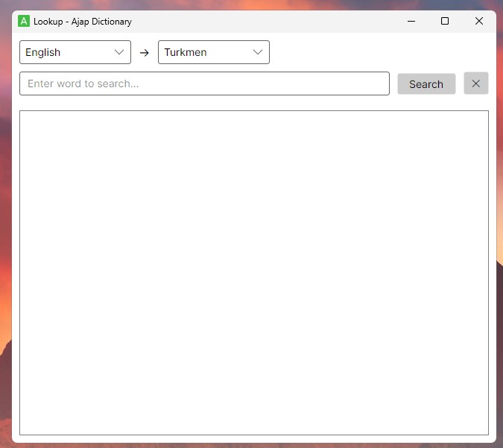Click the "Lookup - Ajap Dictionary" title text

pos(83,22)
